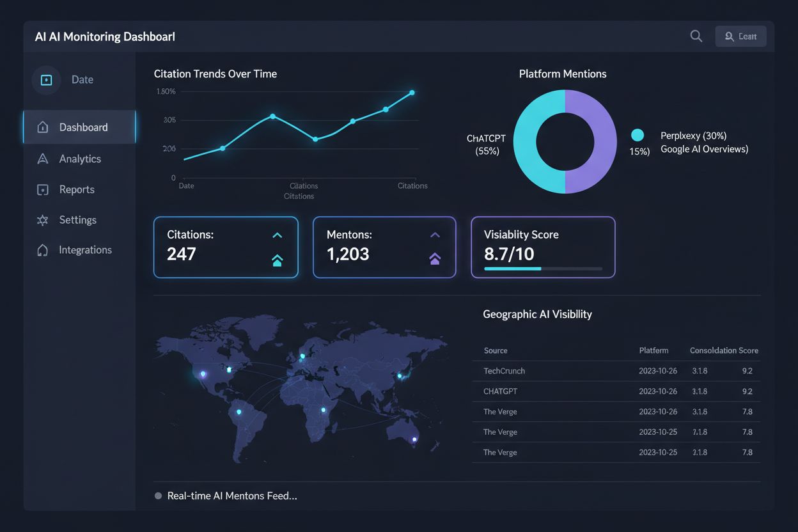The width and height of the screenshot is (798, 532).
Task: Click the Date icon atop the sidebar
Action: tap(45, 79)
